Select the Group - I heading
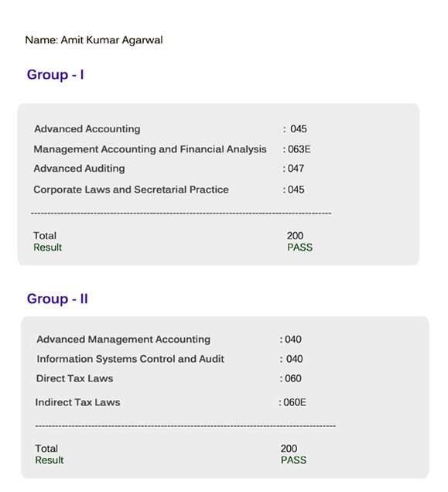Viewport: 448px width, 492px height. coord(55,75)
